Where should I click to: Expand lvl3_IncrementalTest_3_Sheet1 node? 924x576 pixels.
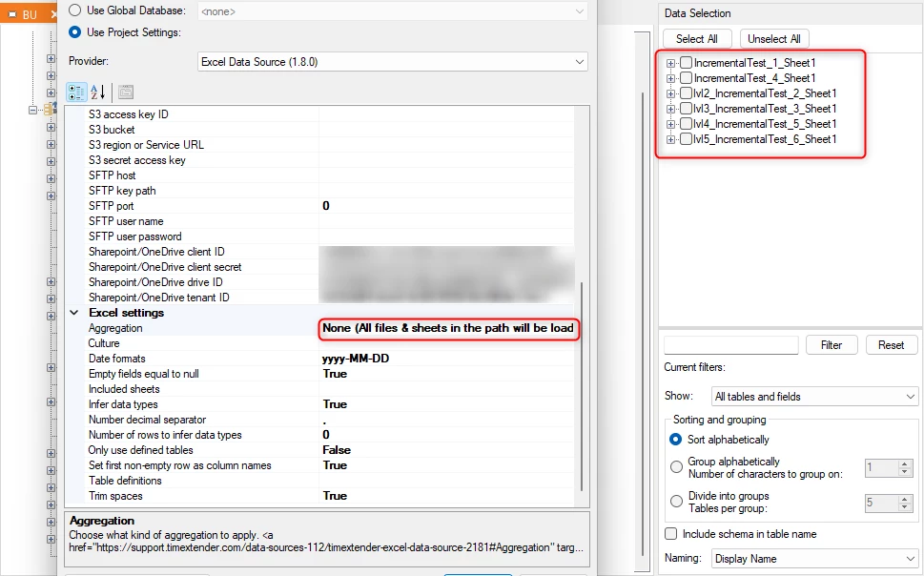670,109
